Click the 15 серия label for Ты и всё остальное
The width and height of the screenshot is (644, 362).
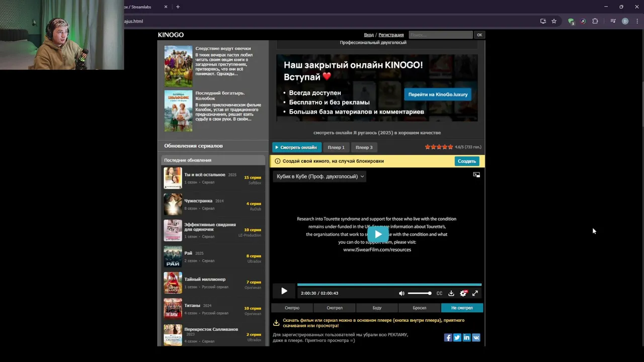point(253,177)
